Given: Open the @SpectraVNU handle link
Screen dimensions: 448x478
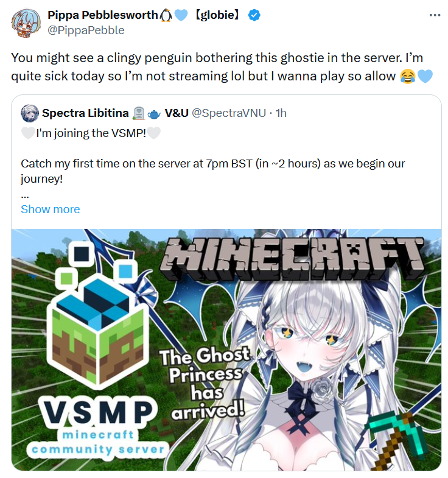Looking at the screenshot, I should coord(229,113).
